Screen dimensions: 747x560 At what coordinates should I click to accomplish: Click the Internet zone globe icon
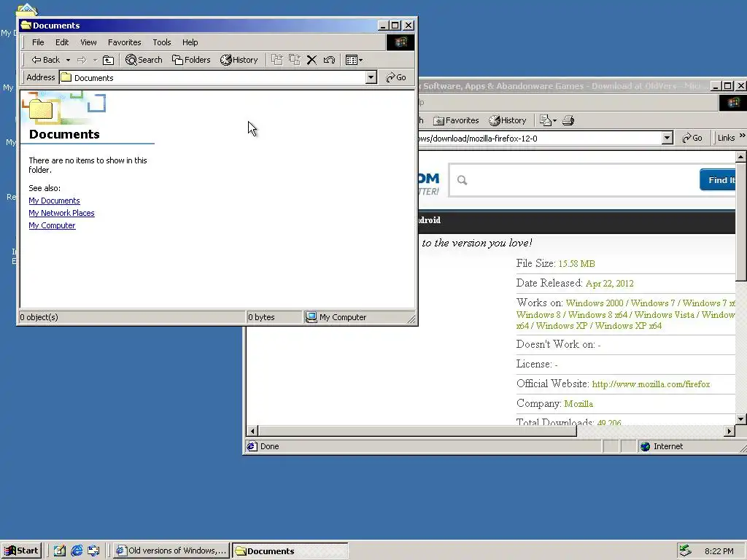point(646,447)
